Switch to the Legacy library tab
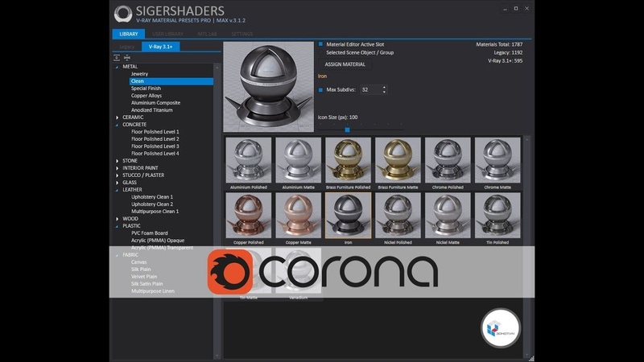644x362 pixels. point(127,47)
